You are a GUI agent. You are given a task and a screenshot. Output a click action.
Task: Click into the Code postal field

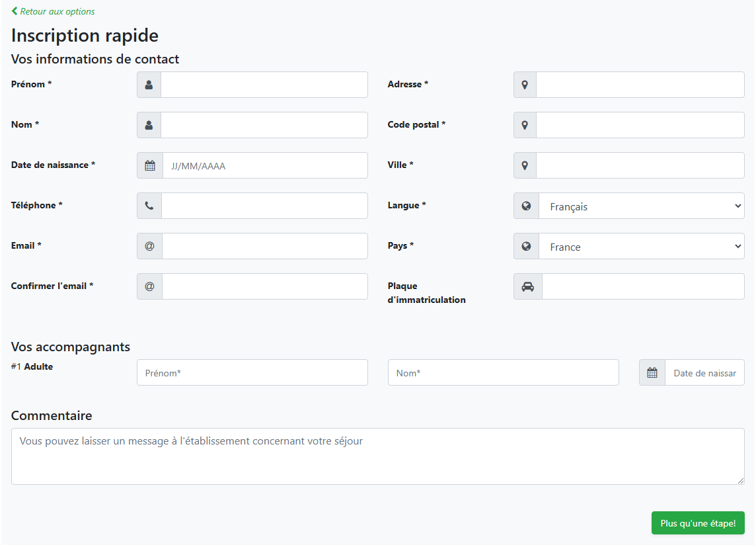[640, 125]
